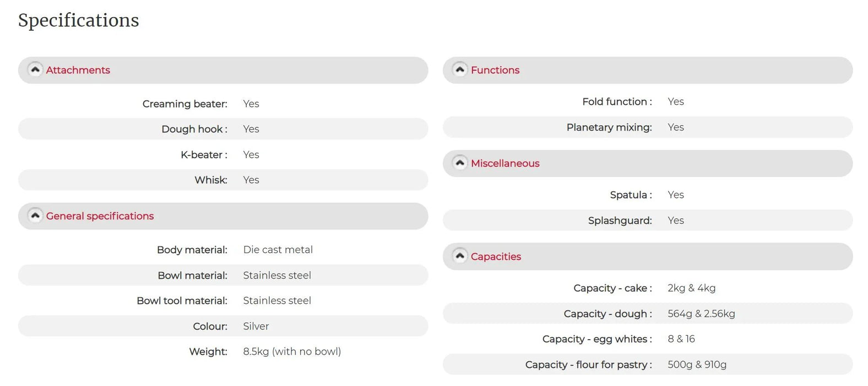Click the Capacity - egg whites label

coord(597,339)
